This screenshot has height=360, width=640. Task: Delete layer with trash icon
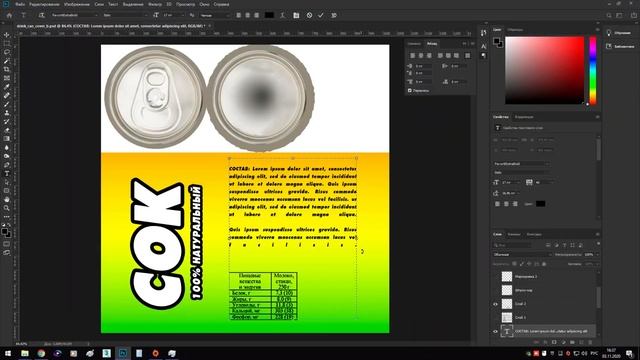pos(590,342)
